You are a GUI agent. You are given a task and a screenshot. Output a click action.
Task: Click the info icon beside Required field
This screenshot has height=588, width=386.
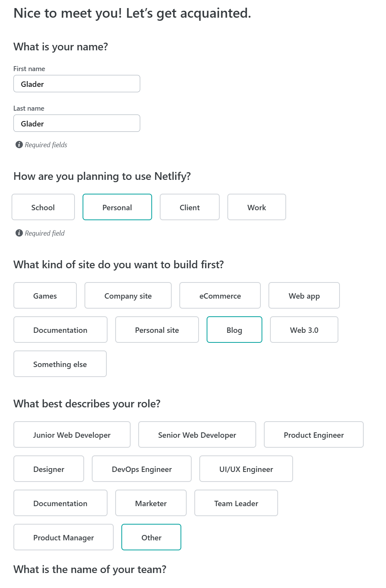(x=19, y=233)
